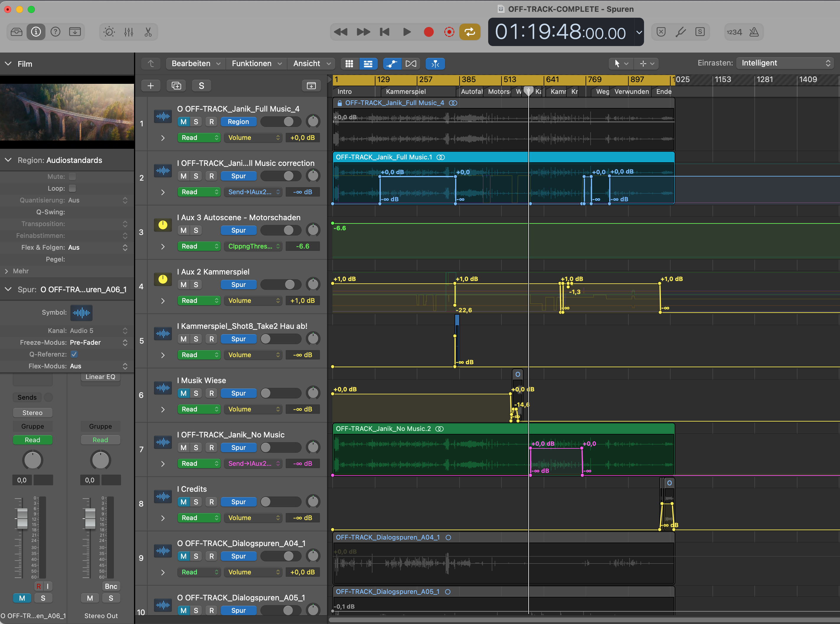Image resolution: width=840 pixels, height=624 pixels.
Task: Select the Scissors editor icon
Action: tap(148, 32)
